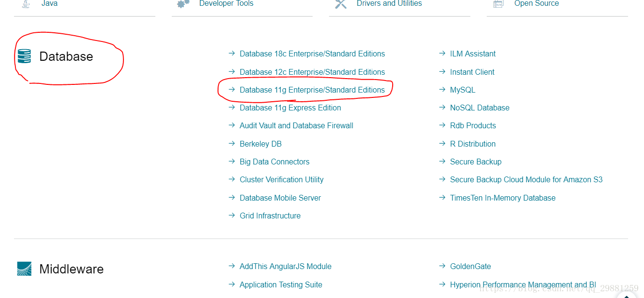Visit the Rdb Products link

[x=473, y=125]
